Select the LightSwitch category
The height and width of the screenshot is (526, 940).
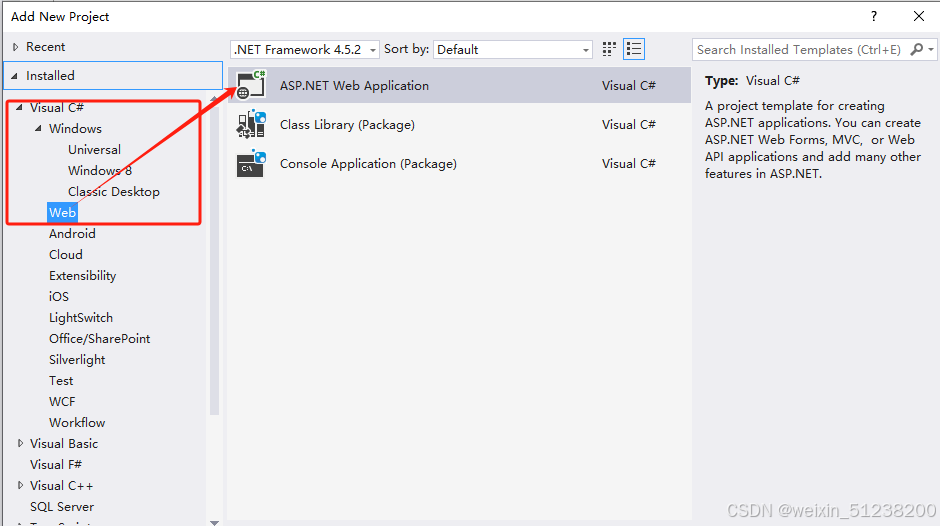pyautogui.click(x=81, y=317)
